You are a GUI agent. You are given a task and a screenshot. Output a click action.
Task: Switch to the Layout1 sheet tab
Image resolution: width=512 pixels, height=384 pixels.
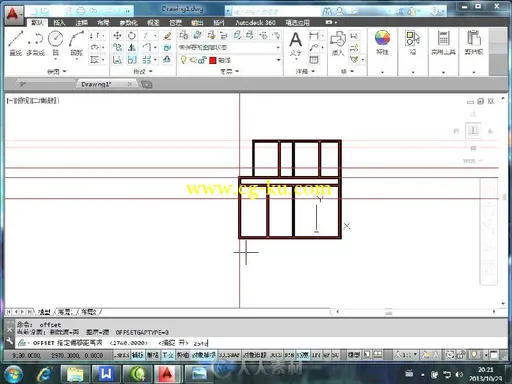(x=65, y=312)
